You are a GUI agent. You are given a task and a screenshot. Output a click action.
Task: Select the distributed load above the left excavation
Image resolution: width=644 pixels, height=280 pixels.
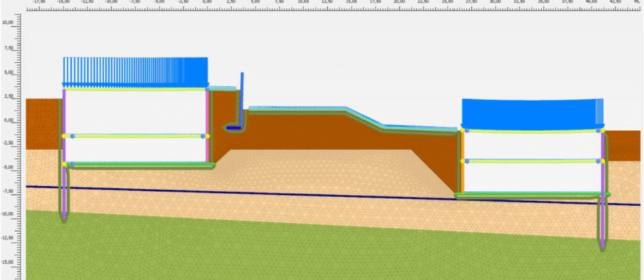pyautogui.click(x=136, y=72)
